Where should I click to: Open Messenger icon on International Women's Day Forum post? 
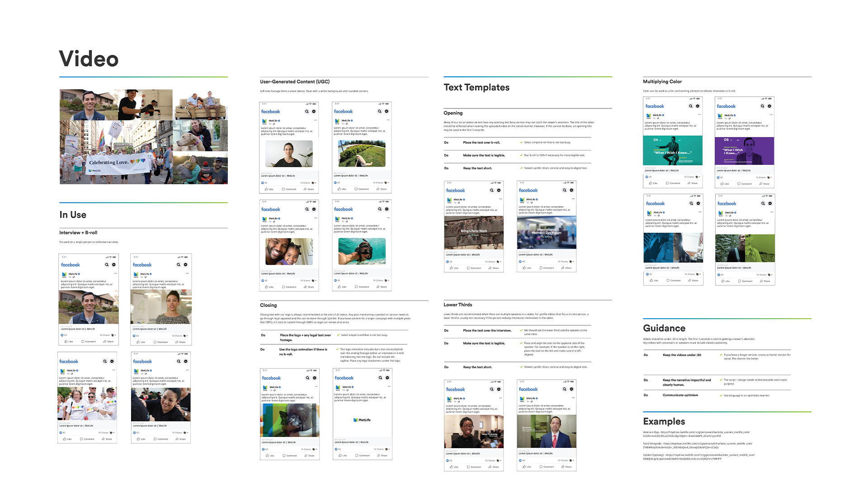(571, 190)
